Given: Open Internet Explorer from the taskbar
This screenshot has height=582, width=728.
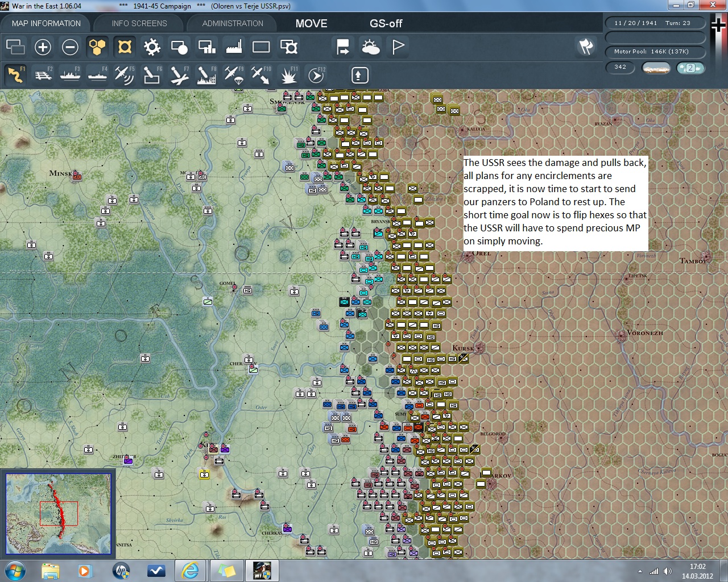Looking at the screenshot, I should click(x=190, y=570).
